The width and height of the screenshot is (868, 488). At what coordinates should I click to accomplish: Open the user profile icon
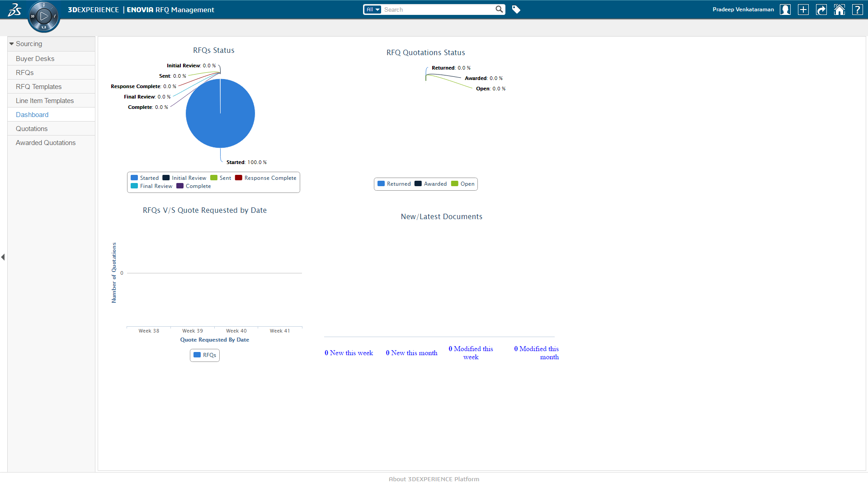pyautogui.click(x=785, y=9)
